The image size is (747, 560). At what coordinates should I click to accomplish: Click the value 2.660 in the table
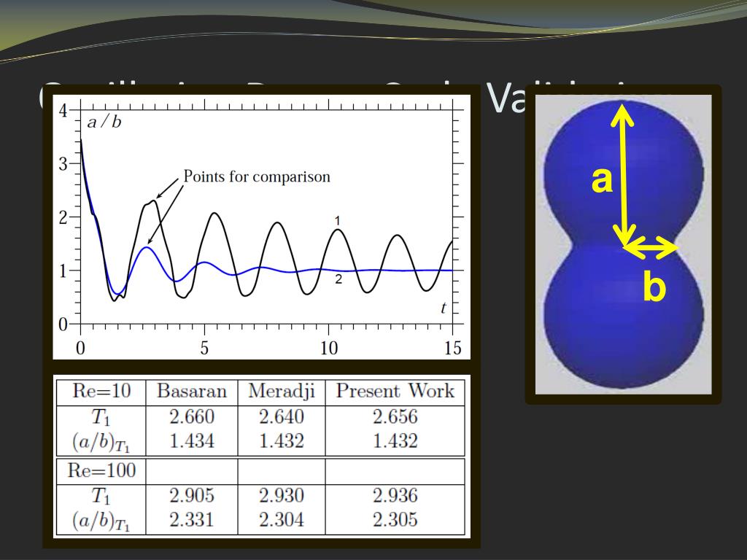[x=192, y=417]
